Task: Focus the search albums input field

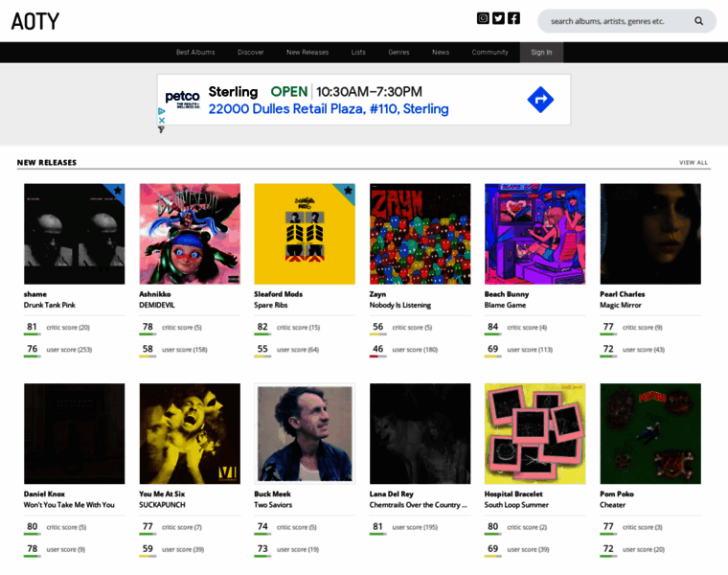Action: coord(607,21)
